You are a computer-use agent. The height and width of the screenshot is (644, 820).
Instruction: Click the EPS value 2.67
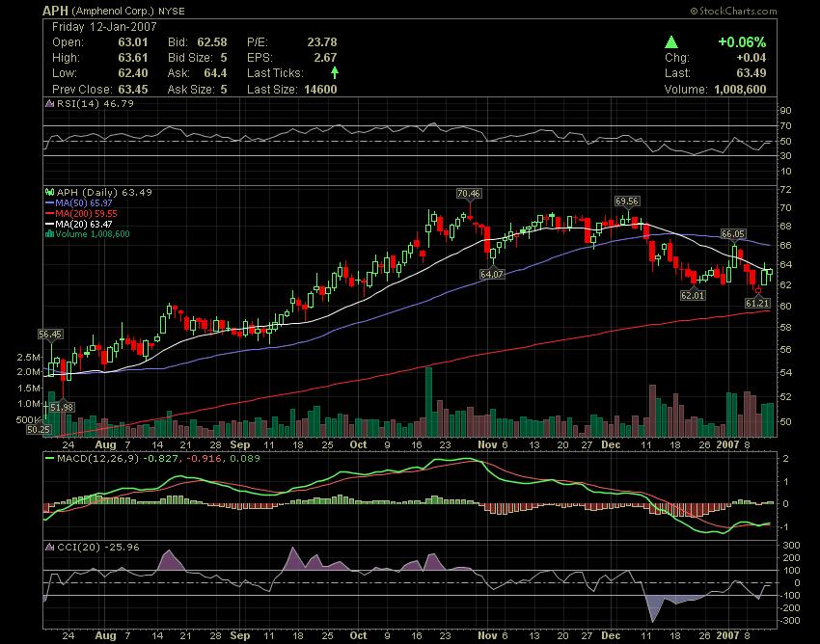[325, 58]
